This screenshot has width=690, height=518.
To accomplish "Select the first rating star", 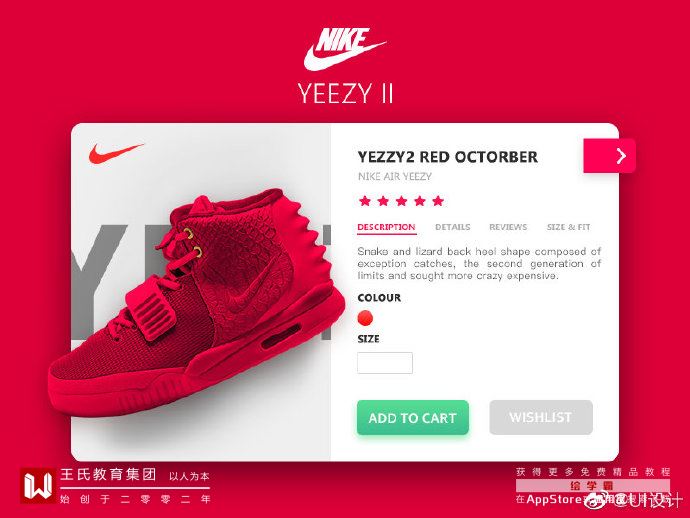I will (365, 201).
